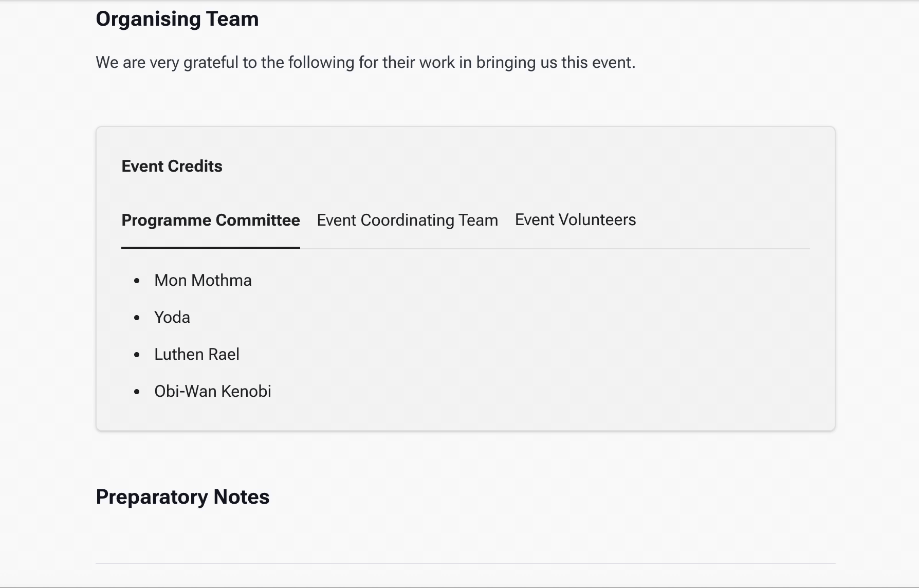Click the Mon Mothma list entry
This screenshot has height=588, width=919.
tap(203, 280)
